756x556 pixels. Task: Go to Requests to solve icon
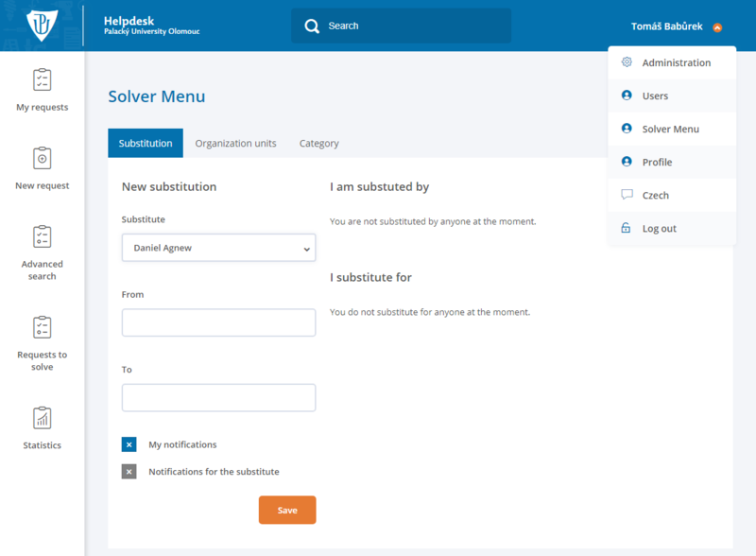point(42,327)
